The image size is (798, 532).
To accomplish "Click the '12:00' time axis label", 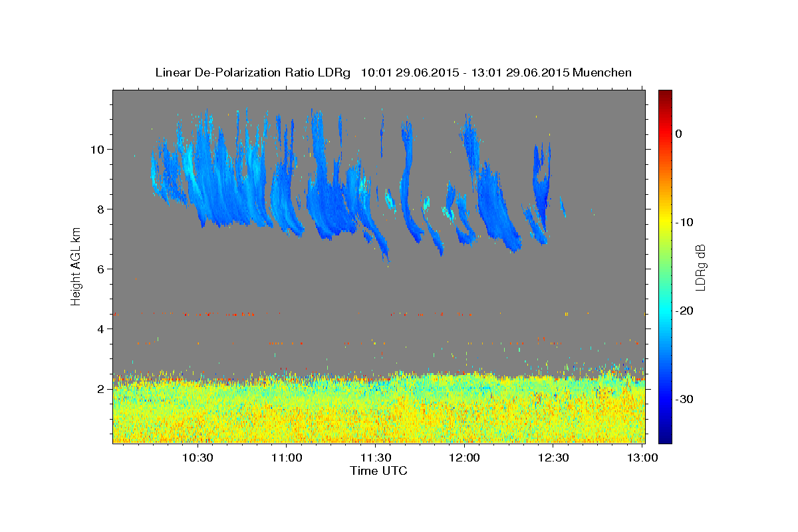I will pos(464,458).
